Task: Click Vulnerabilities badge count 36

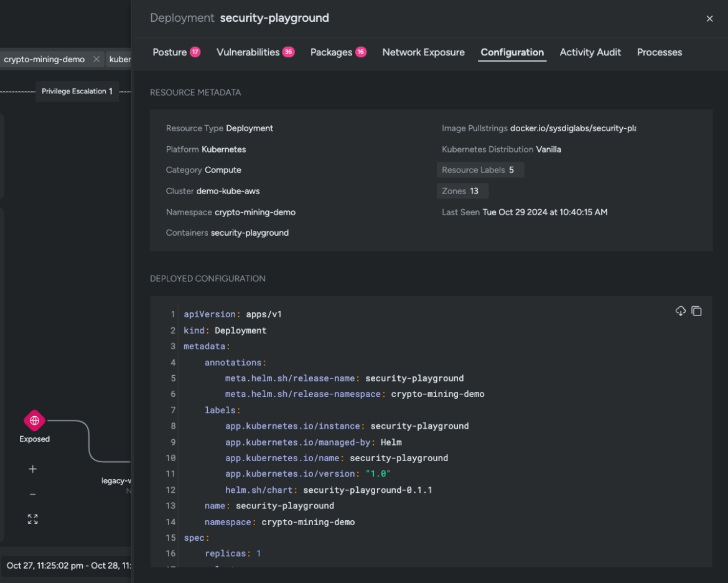Action: (x=288, y=52)
